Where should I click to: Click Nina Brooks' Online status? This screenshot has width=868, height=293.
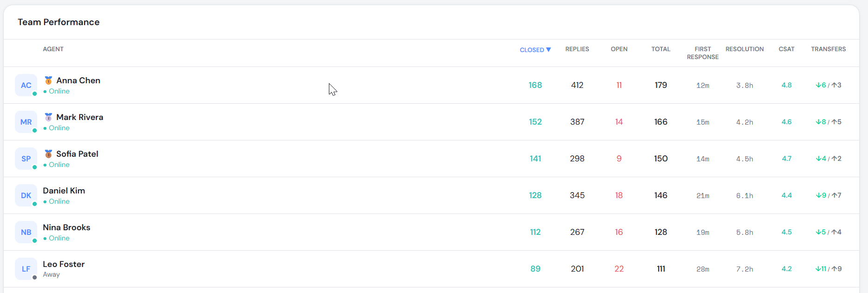tap(56, 238)
